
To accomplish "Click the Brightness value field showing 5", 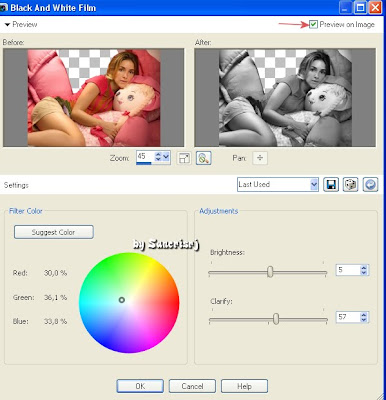I will [348, 270].
